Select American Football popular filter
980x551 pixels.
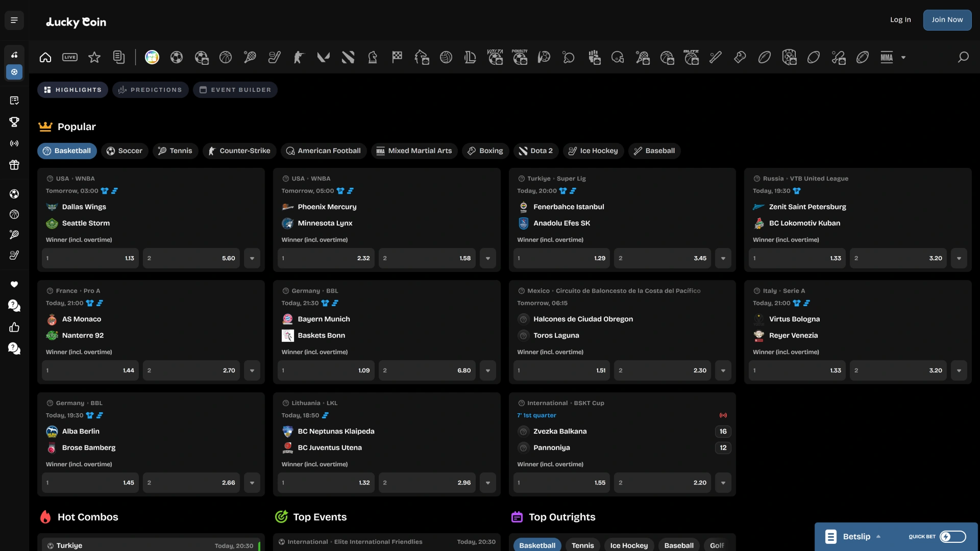[x=324, y=151]
